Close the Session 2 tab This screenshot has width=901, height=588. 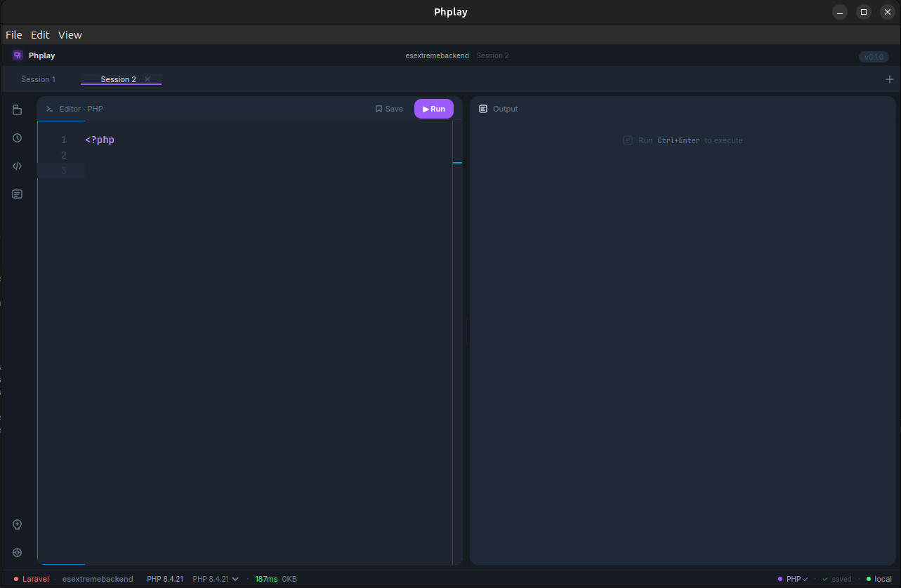147,79
